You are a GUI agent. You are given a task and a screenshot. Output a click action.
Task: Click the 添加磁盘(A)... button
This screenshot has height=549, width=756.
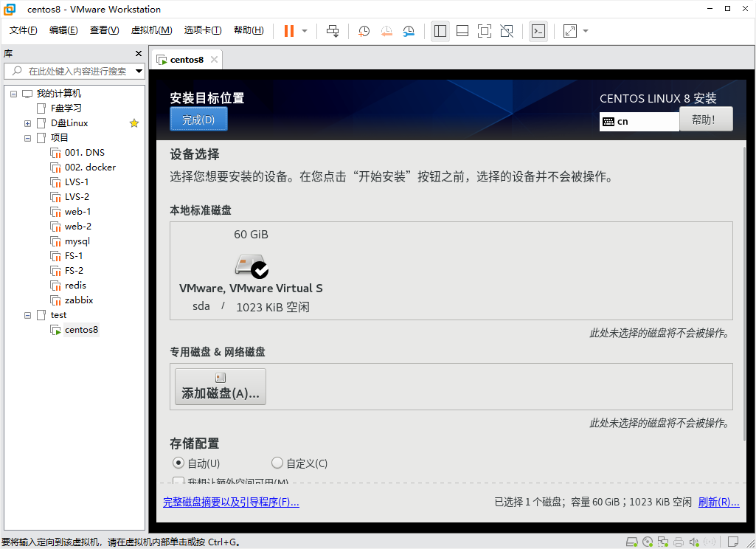pos(221,387)
